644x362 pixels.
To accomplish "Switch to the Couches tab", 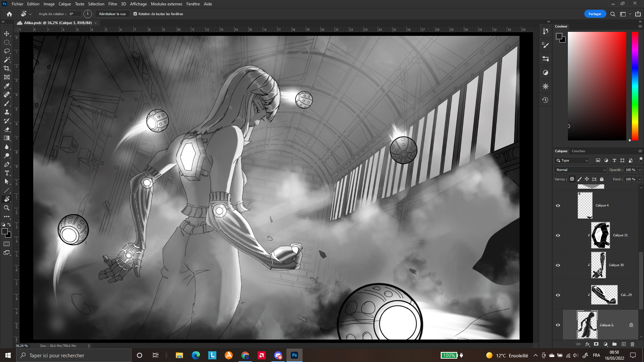I will click(x=578, y=151).
